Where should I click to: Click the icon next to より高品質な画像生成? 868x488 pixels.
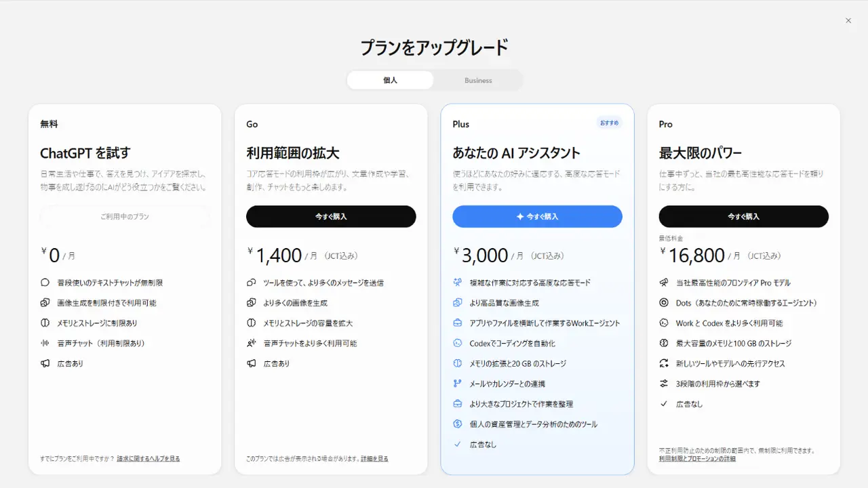(x=458, y=303)
